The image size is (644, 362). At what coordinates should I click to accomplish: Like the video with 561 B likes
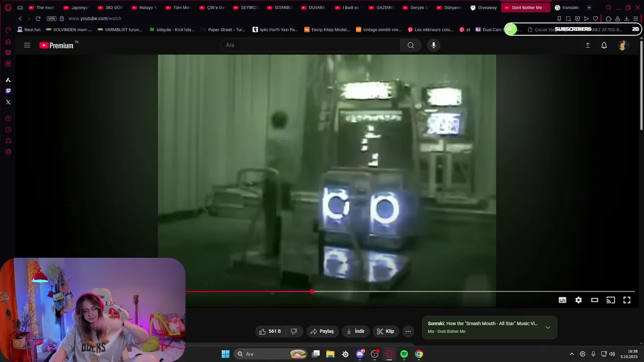[x=270, y=331]
